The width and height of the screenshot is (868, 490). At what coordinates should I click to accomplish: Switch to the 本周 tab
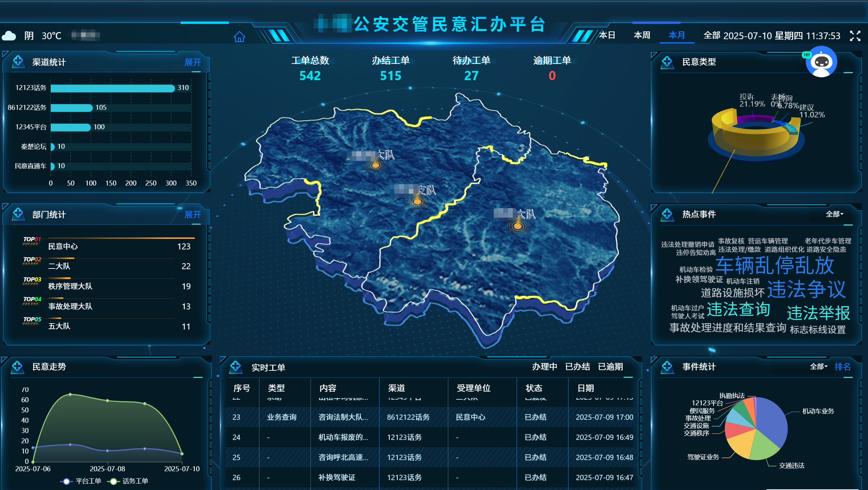coord(642,35)
